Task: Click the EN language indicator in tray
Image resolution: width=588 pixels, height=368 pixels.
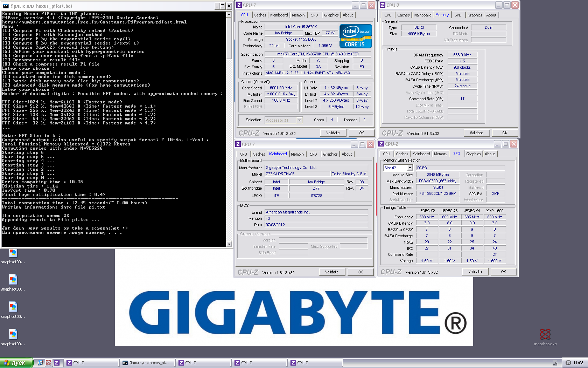Action: pyautogui.click(x=555, y=363)
